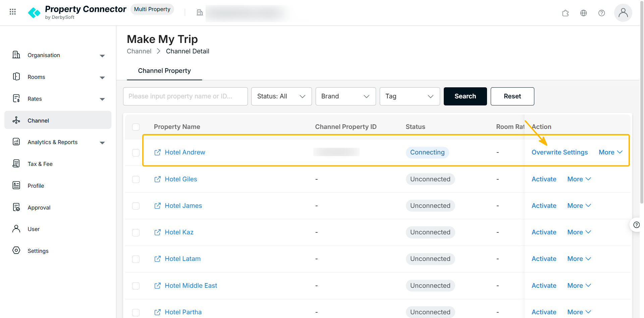Check the Hotel Kaz row checkbox

tap(136, 233)
